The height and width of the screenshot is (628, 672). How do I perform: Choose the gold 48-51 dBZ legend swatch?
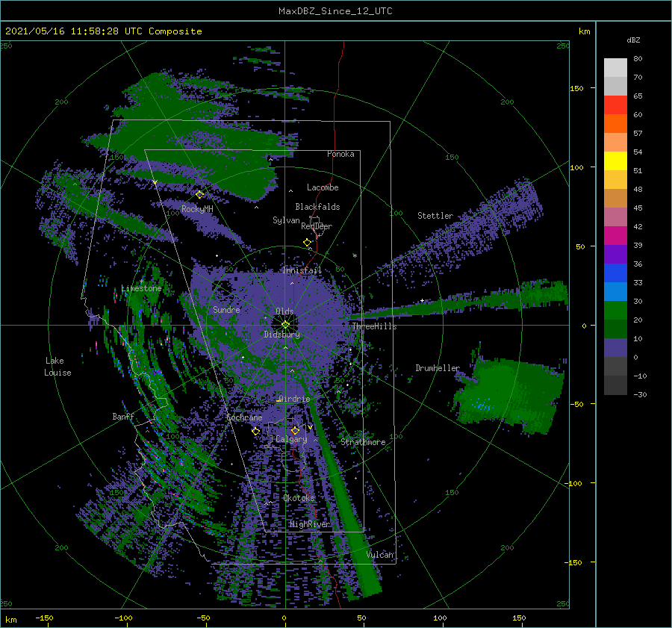coord(615,180)
